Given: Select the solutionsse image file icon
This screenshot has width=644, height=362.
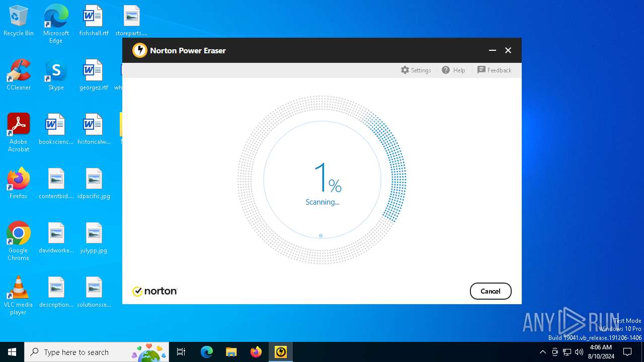Looking at the screenshot, I should tap(94, 292).
